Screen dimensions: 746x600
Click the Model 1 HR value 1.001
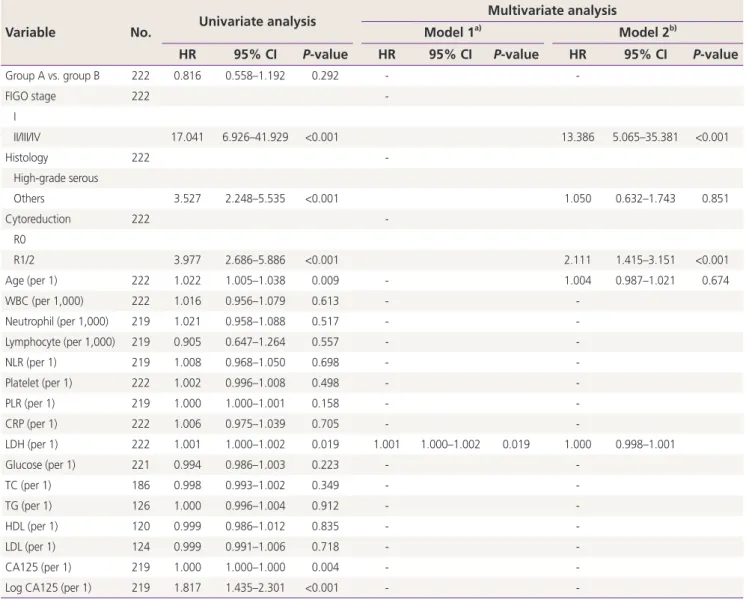pos(387,444)
